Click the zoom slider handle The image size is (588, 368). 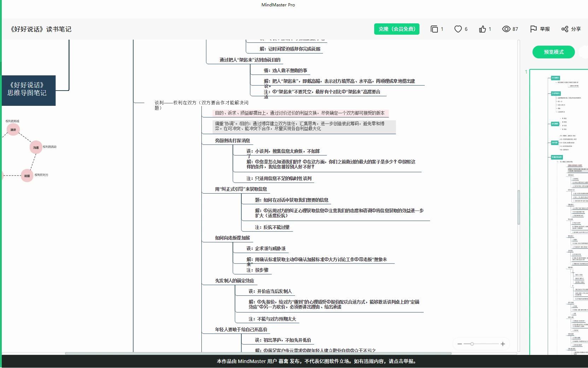pyautogui.click(x=472, y=344)
